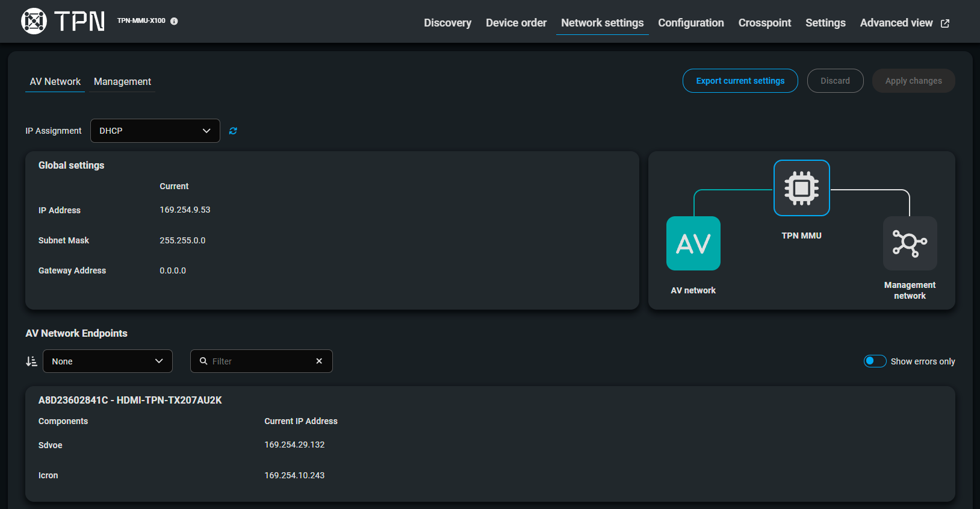
Task: Open the Discovery menu
Action: point(447,23)
